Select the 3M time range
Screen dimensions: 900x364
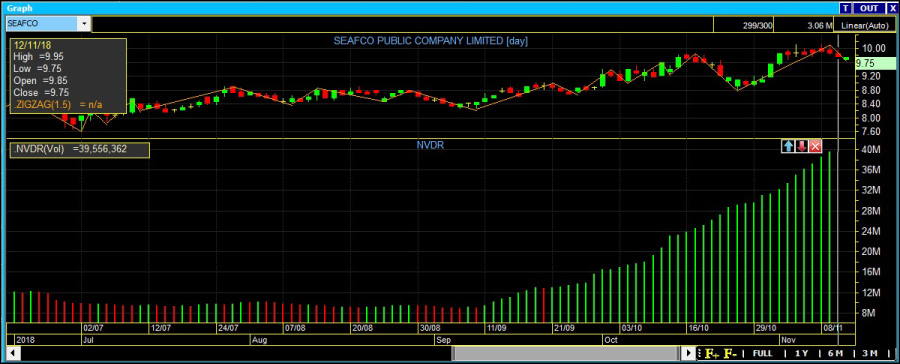[x=870, y=353]
